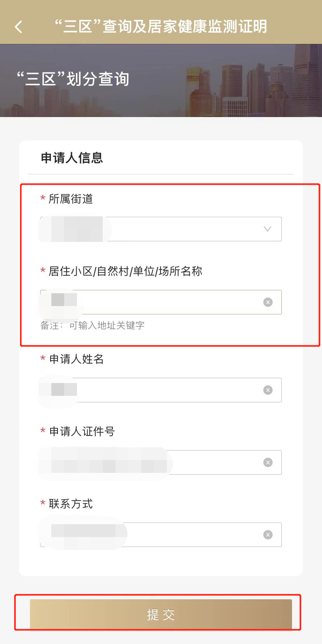Clear the 居住小区 name field with its x icon
322x644 pixels.
pos(268,302)
